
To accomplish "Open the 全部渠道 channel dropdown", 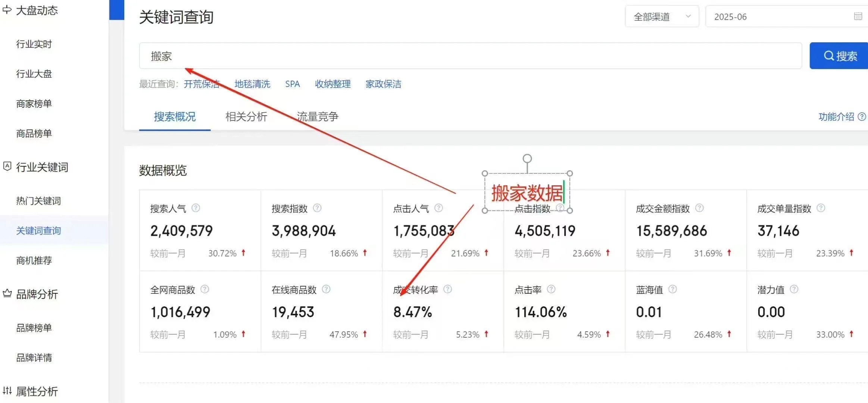I will click(662, 17).
